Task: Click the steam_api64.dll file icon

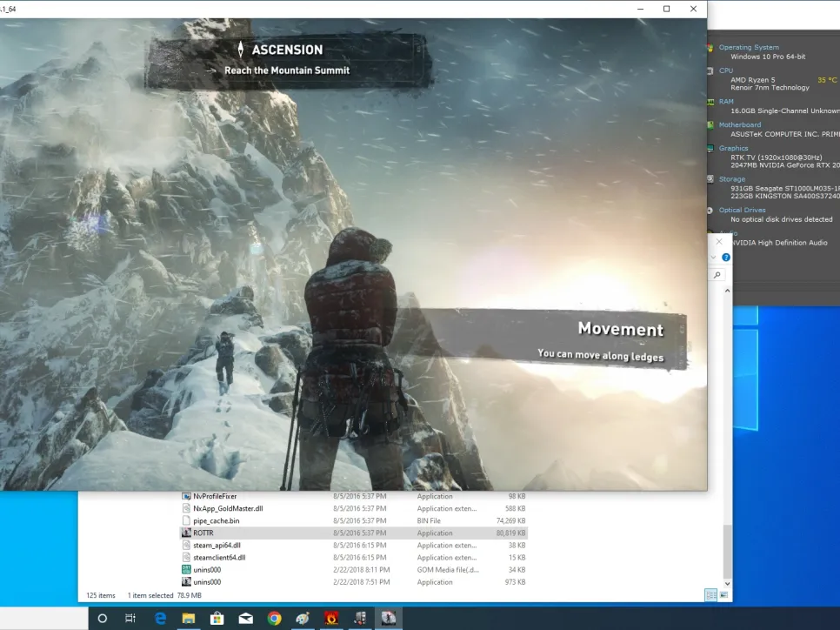Action: click(186, 546)
